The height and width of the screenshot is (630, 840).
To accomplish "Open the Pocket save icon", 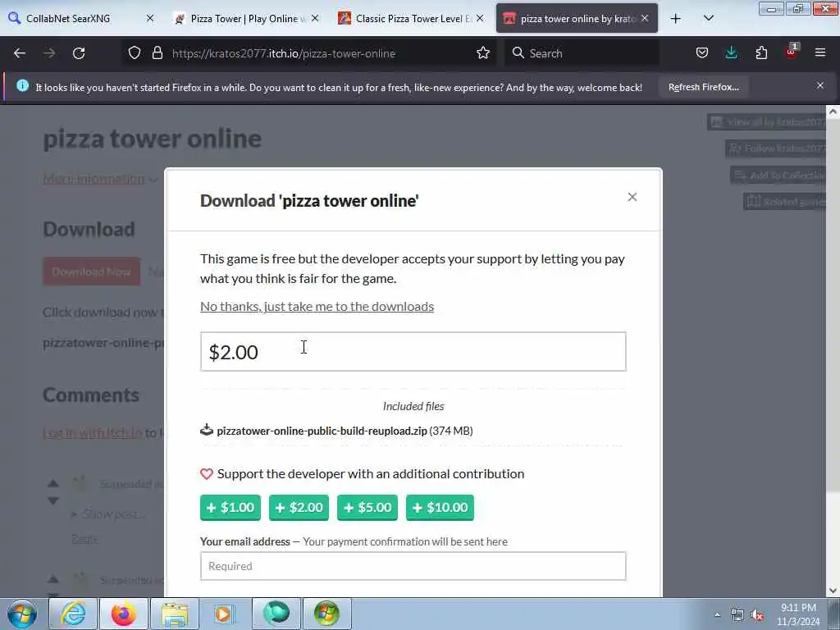I will 702,53.
